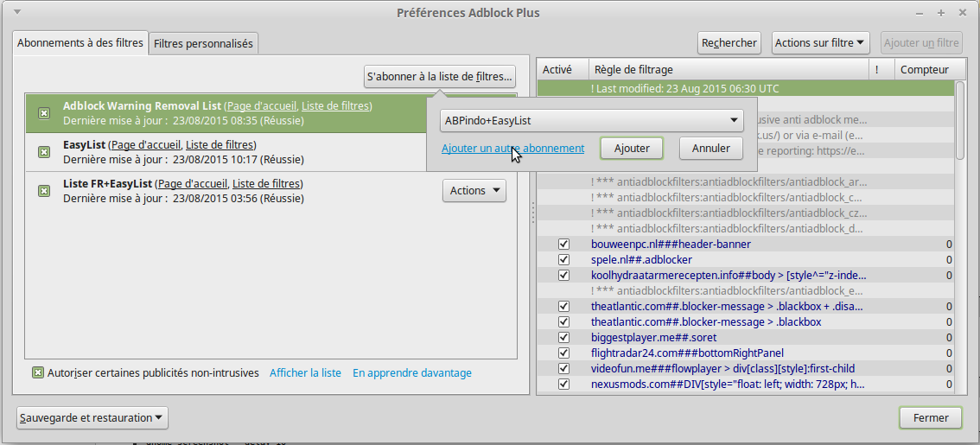The image size is (980, 445).
Task: Select antiadblockfilters/antiadblock_ar... comment row
Action: coord(746,182)
